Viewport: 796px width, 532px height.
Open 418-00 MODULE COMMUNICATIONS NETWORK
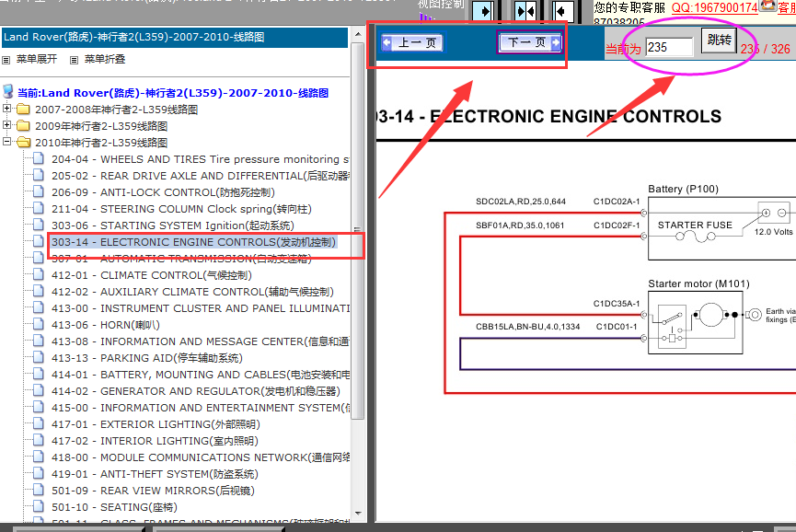(200, 457)
